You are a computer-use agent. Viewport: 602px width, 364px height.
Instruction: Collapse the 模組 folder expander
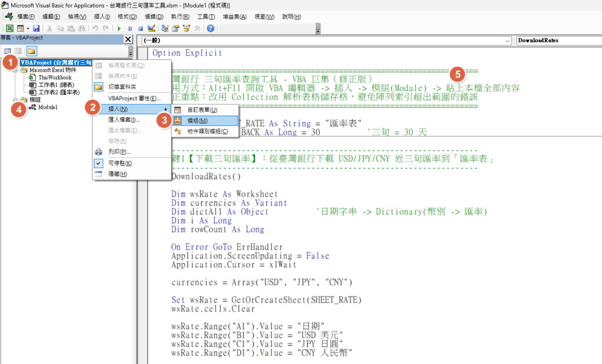tap(15, 100)
